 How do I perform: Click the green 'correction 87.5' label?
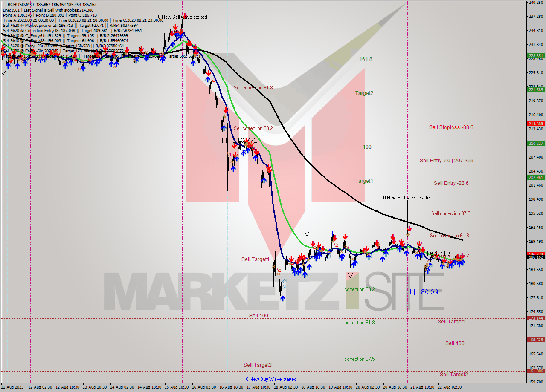click(360, 359)
